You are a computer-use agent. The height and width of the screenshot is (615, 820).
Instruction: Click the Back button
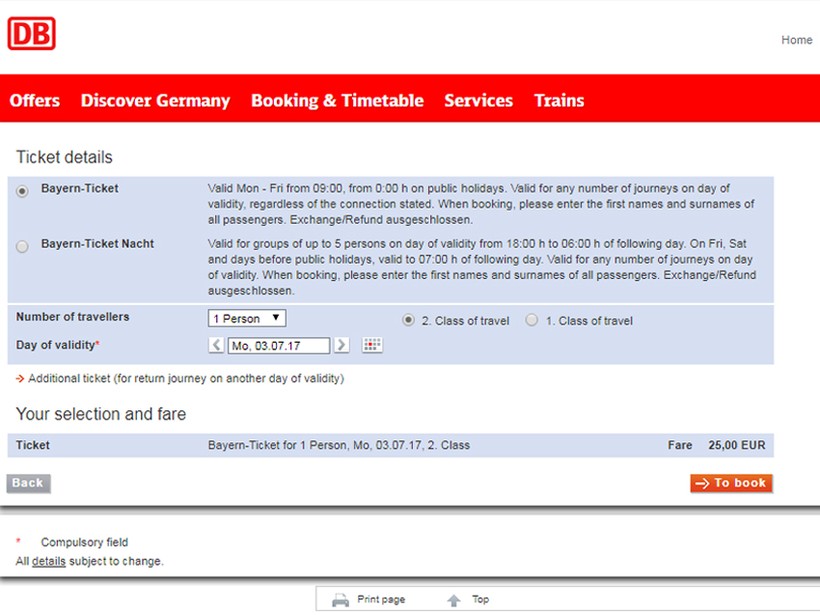point(28,484)
